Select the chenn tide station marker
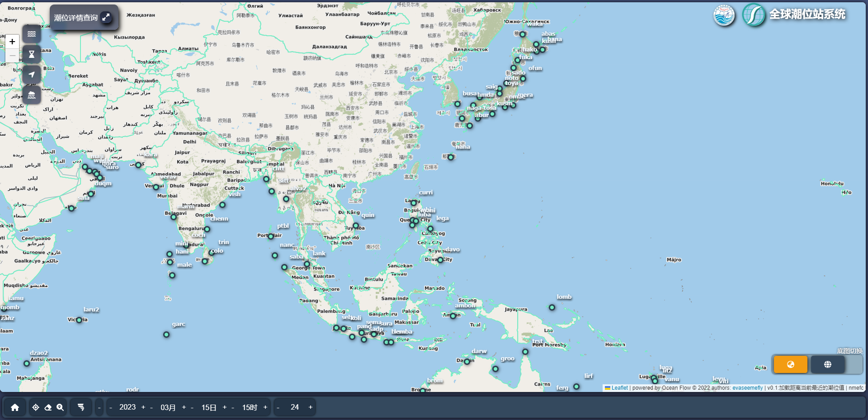The height and width of the screenshot is (420, 868). 207,229
